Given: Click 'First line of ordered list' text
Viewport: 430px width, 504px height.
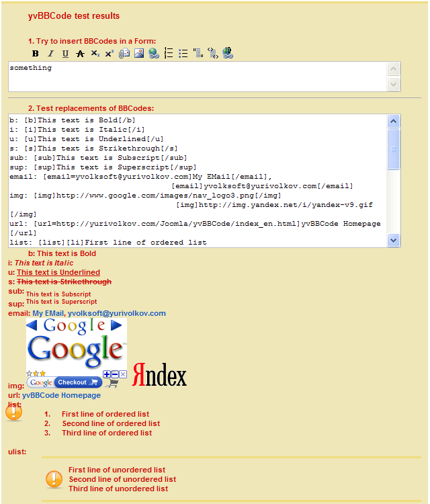Looking at the screenshot, I should click(105, 414).
